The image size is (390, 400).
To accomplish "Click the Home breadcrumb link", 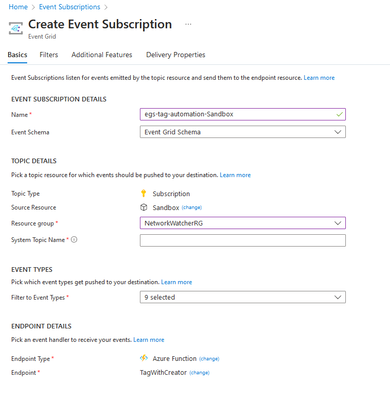I will point(18,7).
